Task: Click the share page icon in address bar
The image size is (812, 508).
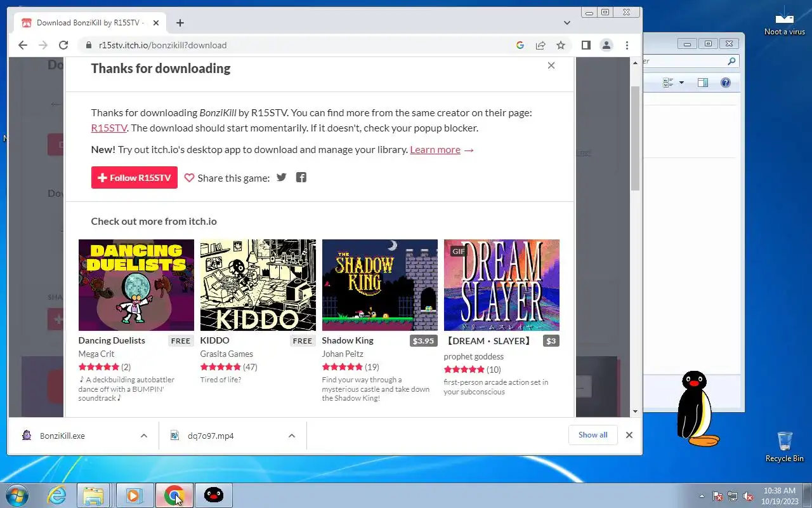Action: pos(540,45)
